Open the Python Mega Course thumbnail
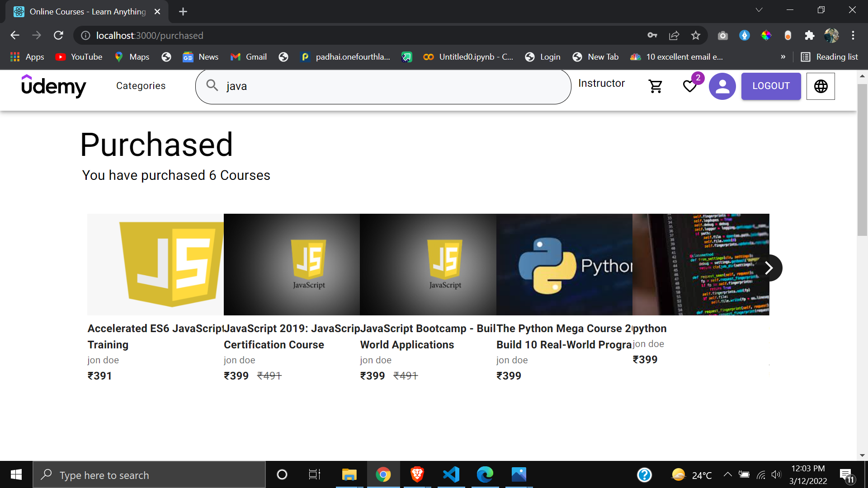Screen dimensions: 868x488 [564, 264]
